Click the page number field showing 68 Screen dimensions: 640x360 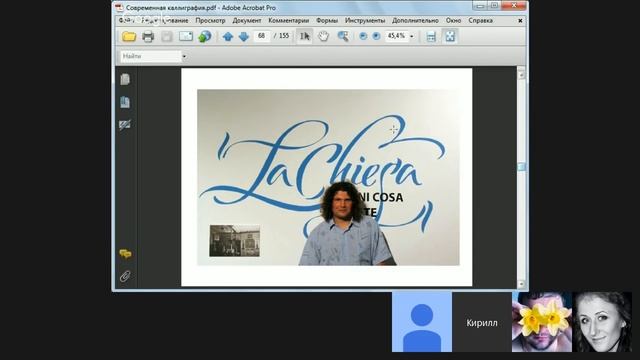pos(262,36)
